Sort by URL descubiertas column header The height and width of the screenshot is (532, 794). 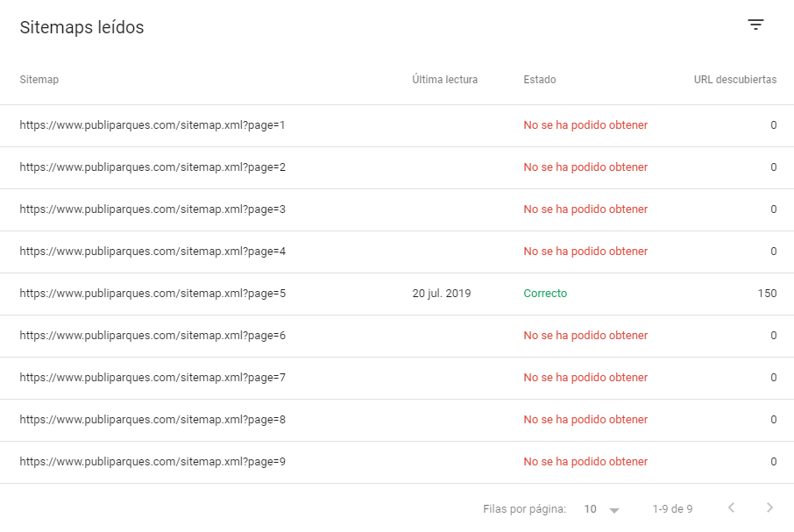click(x=734, y=80)
